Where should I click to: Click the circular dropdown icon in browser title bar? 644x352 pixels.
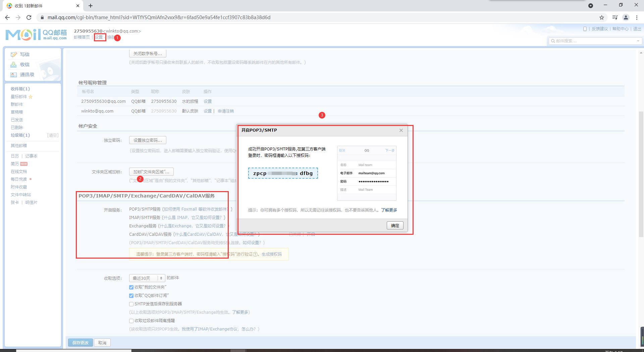591,6
